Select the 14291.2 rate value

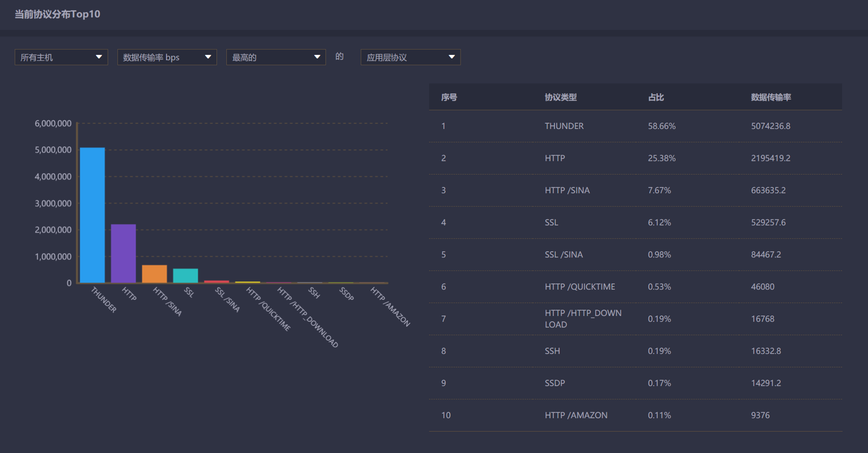(766, 383)
